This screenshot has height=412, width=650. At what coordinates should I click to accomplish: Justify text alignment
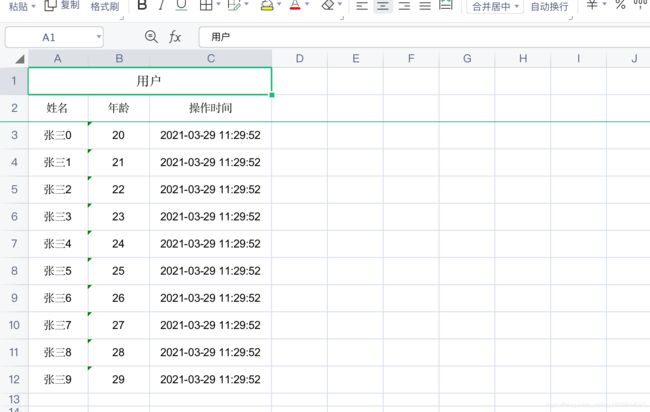coord(425,5)
